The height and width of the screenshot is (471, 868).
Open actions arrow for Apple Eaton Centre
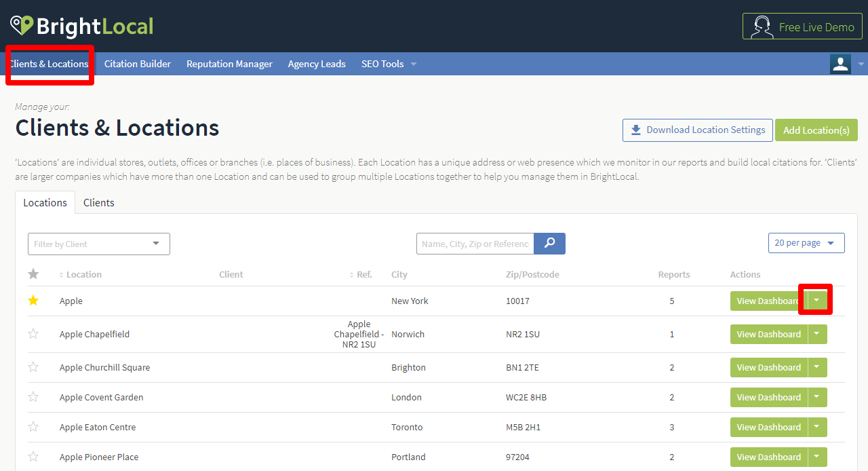[817, 427]
